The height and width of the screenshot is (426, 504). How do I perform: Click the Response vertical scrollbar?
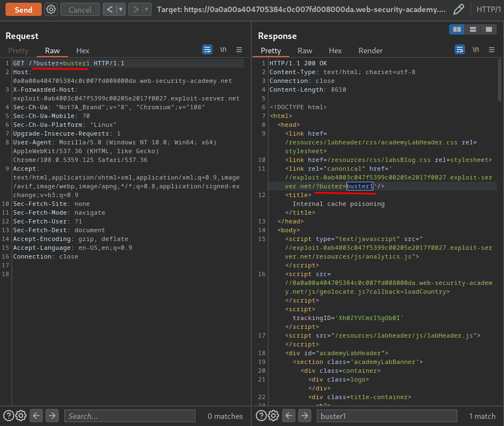[500, 80]
